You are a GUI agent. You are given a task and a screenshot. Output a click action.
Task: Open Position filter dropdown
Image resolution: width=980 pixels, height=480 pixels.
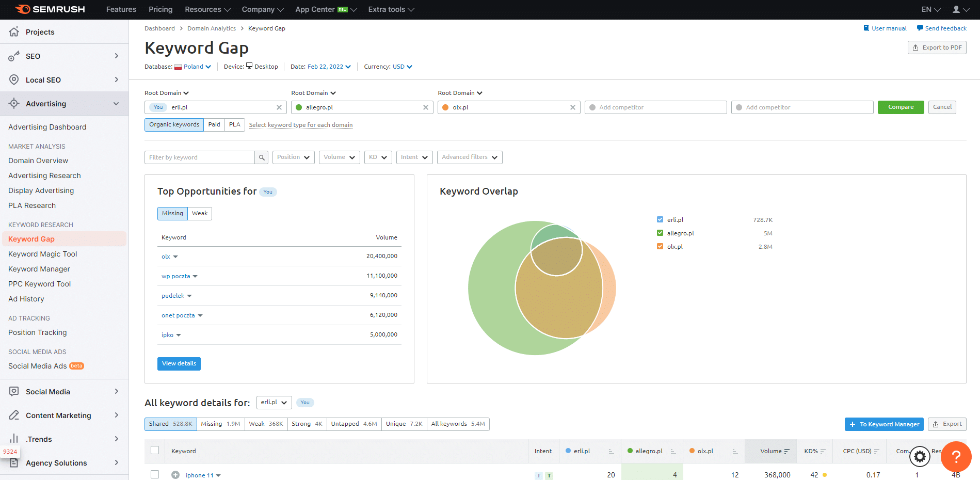[294, 157]
